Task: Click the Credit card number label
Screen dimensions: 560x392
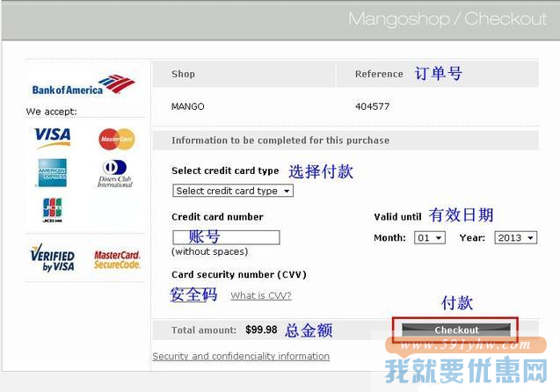Action: (x=217, y=217)
